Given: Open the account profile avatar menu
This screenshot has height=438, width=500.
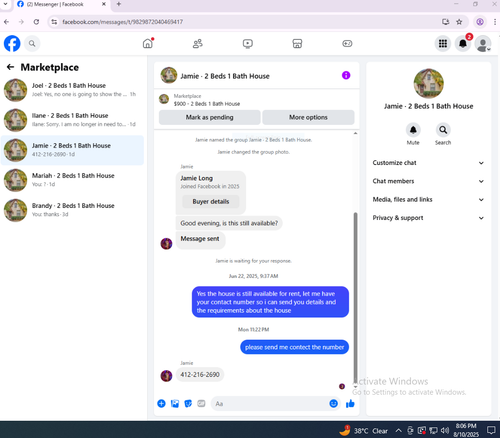Looking at the screenshot, I should (483, 44).
